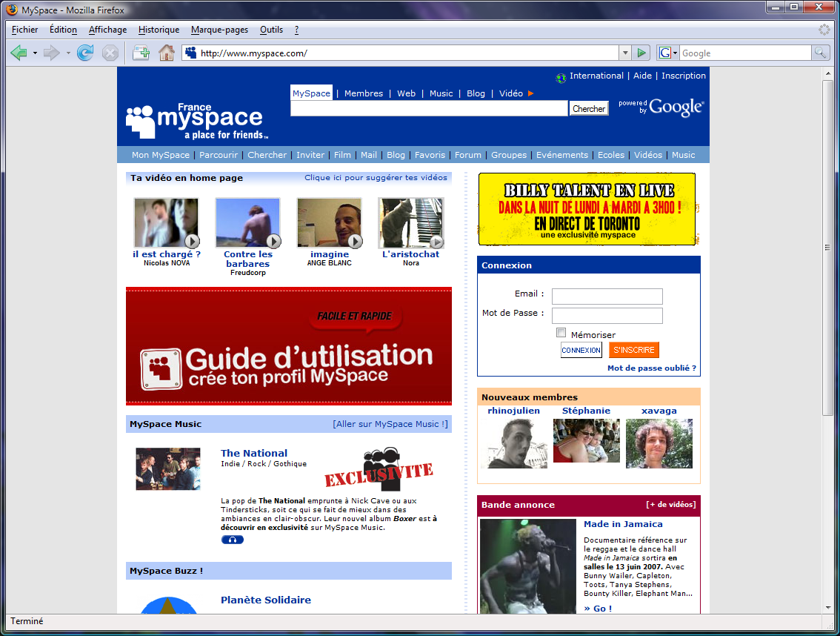The image size is (840, 636).
Task: Open the address bar URL history dropdown
Action: 625,53
